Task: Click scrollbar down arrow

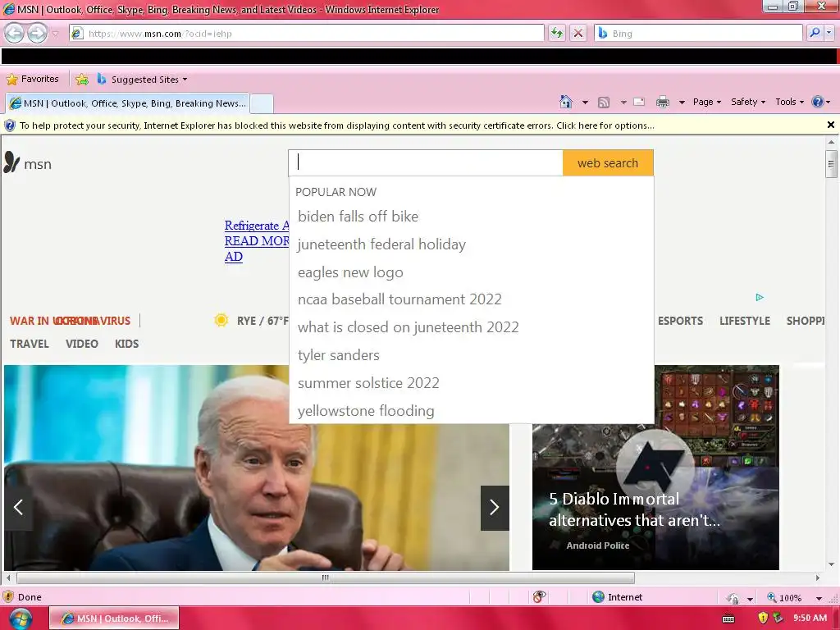Action: point(831,564)
